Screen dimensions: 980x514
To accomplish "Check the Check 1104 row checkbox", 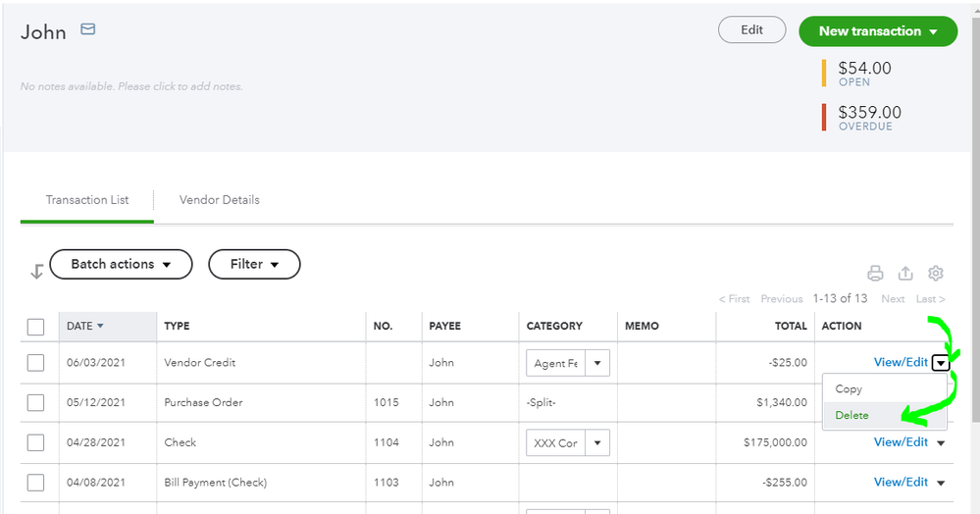I will coord(35,442).
